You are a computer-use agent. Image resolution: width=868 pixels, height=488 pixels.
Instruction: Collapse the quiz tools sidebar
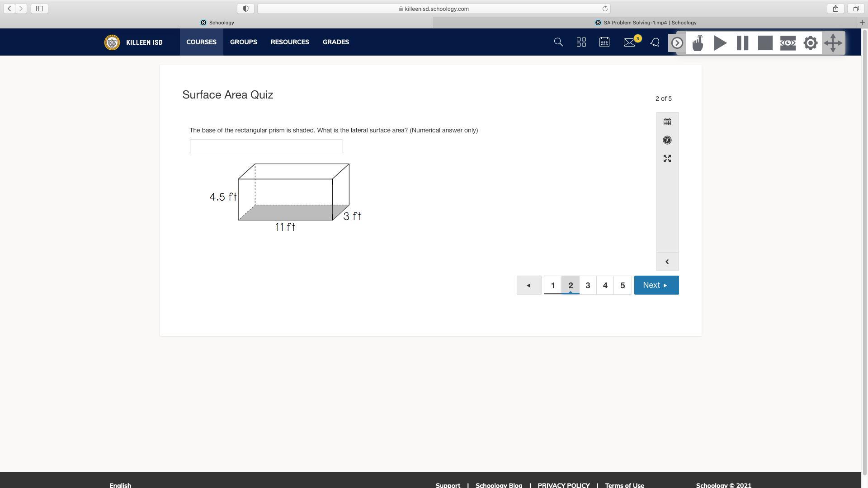click(667, 262)
